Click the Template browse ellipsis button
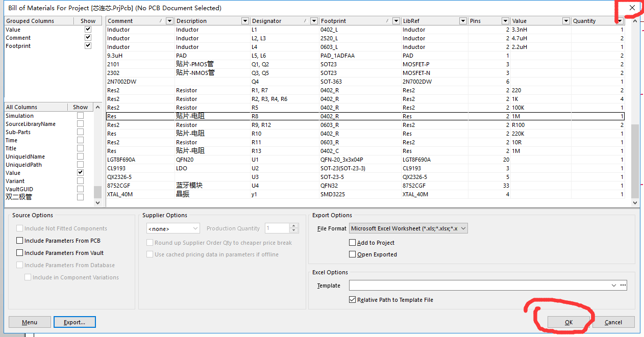 (623, 286)
